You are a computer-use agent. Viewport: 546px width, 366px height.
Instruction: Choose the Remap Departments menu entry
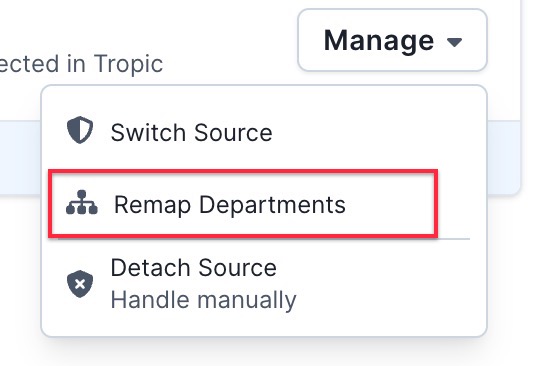(243, 204)
